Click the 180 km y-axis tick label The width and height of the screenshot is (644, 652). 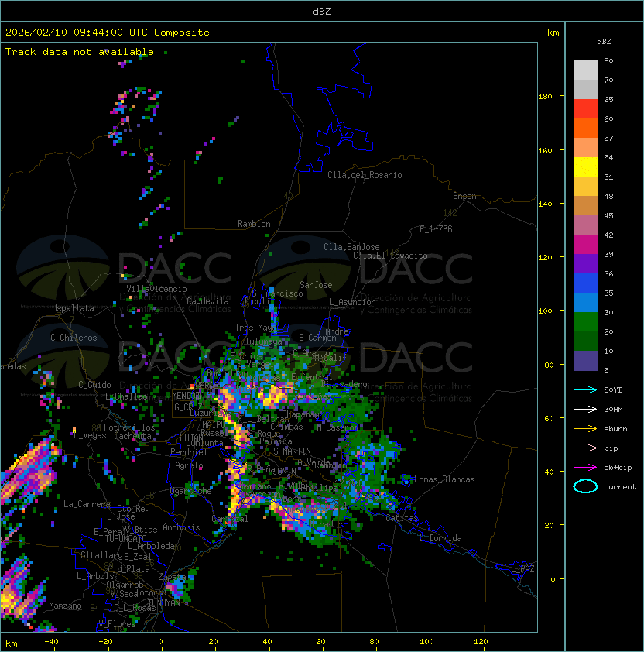pos(545,97)
